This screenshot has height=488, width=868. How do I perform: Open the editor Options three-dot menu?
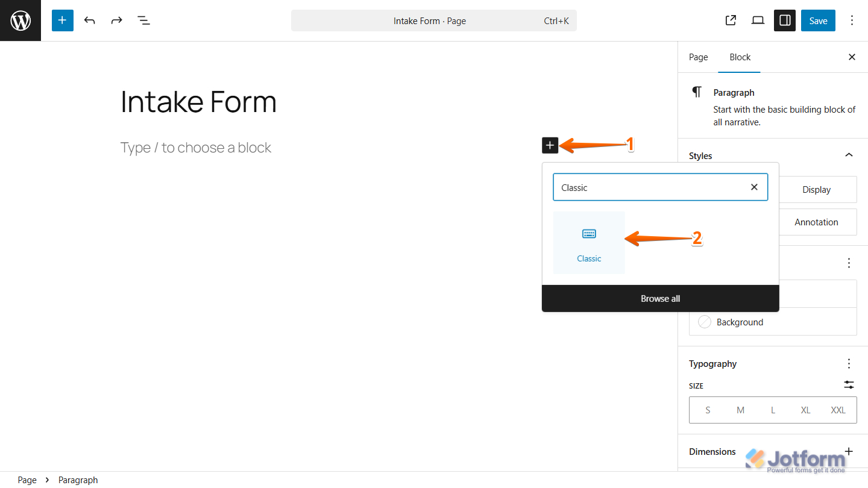tap(852, 20)
